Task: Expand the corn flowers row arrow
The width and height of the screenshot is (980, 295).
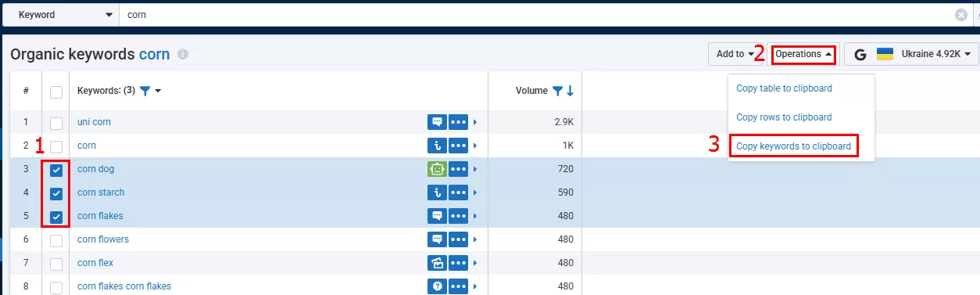Action: tap(475, 239)
